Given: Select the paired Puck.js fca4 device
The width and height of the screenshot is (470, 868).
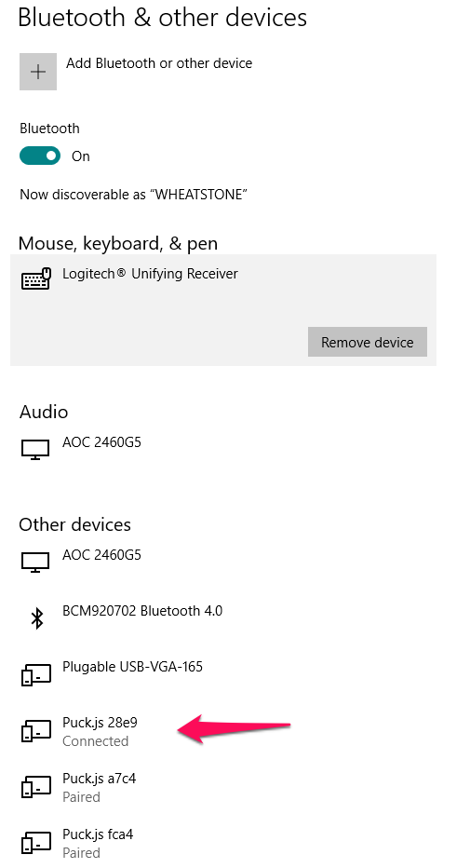Looking at the screenshot, I should [x=98, y=843].
